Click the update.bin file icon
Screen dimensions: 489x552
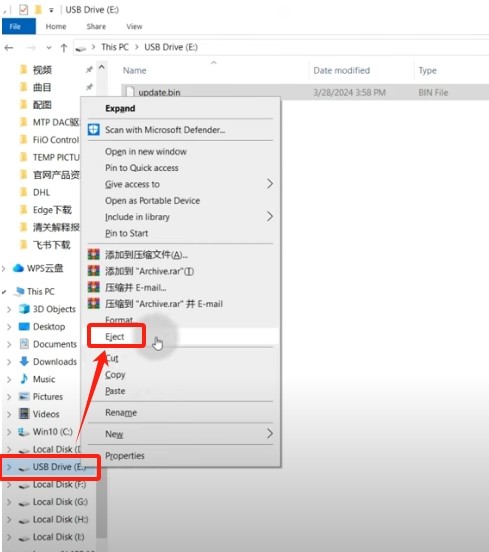click(x=130, y=92)
